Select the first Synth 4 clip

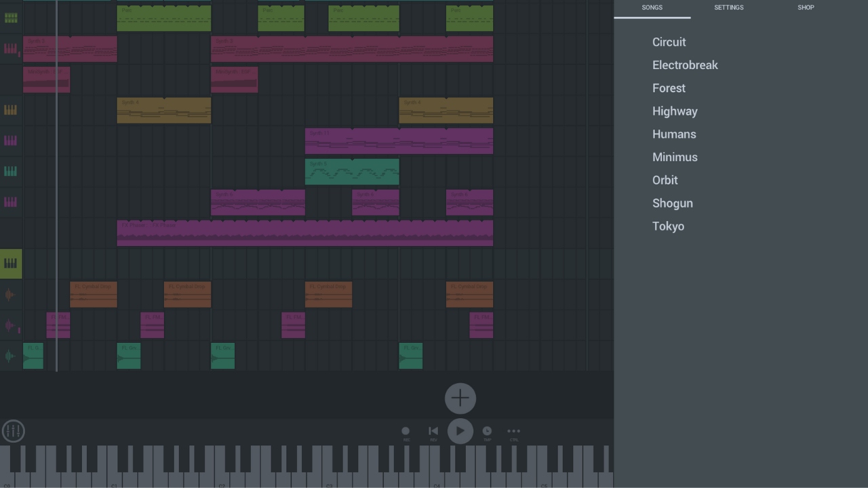(x=164, y=110)
